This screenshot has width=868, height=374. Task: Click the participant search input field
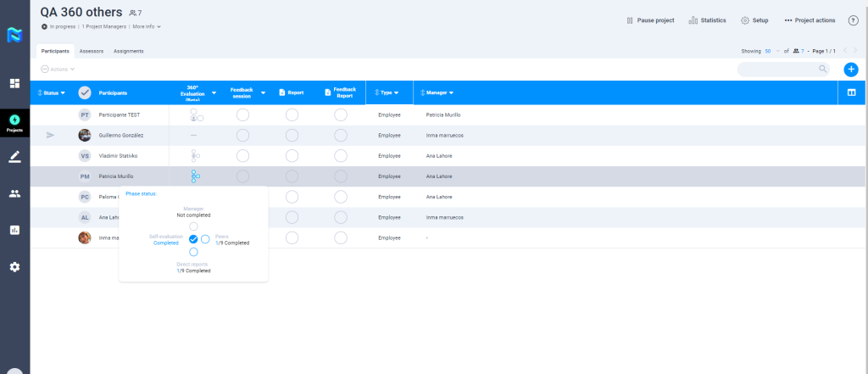(x=777, y=70)
